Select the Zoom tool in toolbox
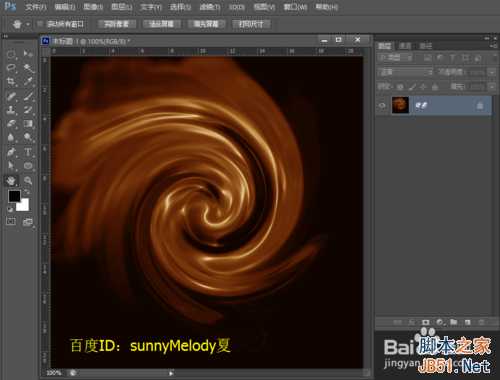This screenshot has width=500, height=380. (x=28, y=181)
